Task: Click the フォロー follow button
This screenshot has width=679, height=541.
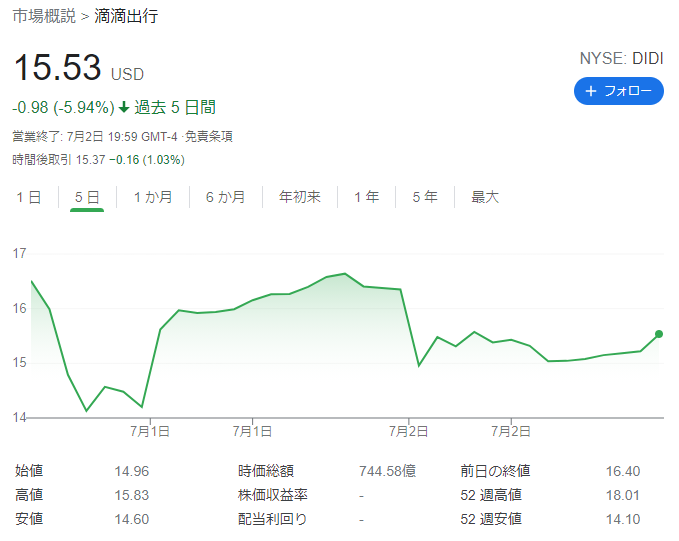Action: click(618, 91)
